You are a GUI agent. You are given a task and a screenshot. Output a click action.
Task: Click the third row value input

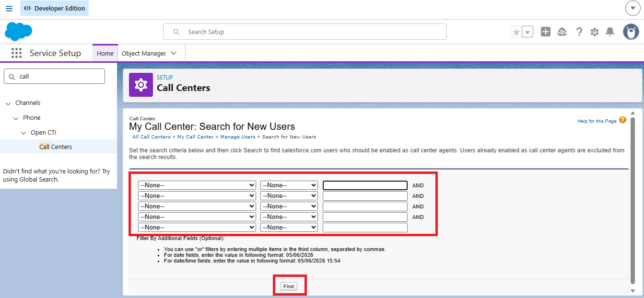click(x=365, y=206)
